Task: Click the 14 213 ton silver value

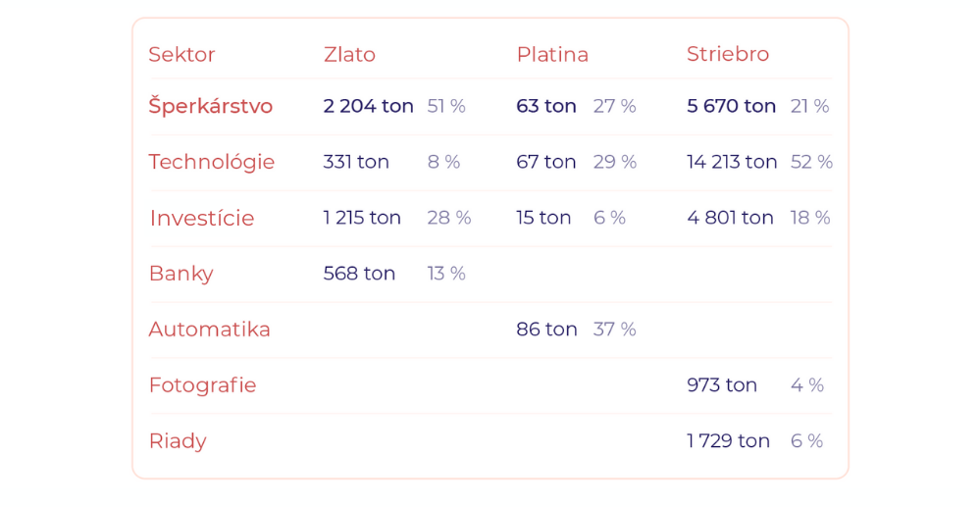Action: pyautogui.click(x=732, y=162)
